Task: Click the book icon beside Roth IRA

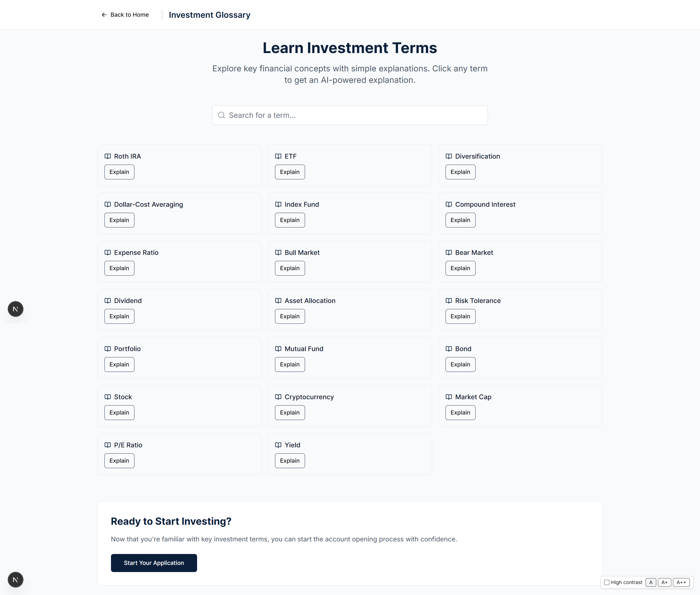Action: coord(108,156)
